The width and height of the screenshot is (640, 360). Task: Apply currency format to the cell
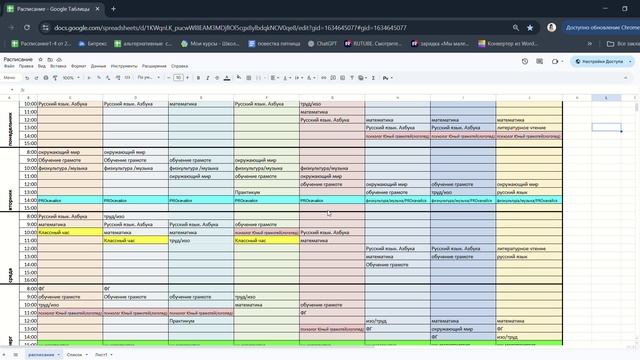point(89,78)
